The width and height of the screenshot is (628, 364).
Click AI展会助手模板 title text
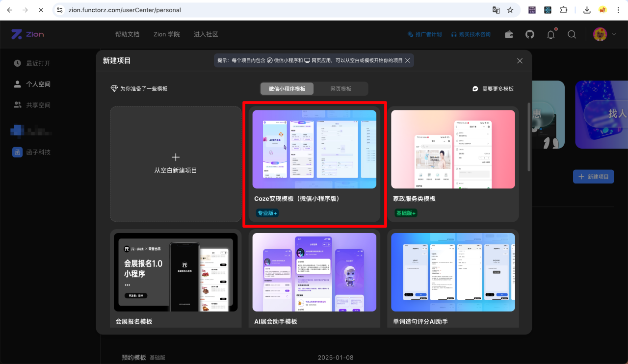[x=276, y=322]
